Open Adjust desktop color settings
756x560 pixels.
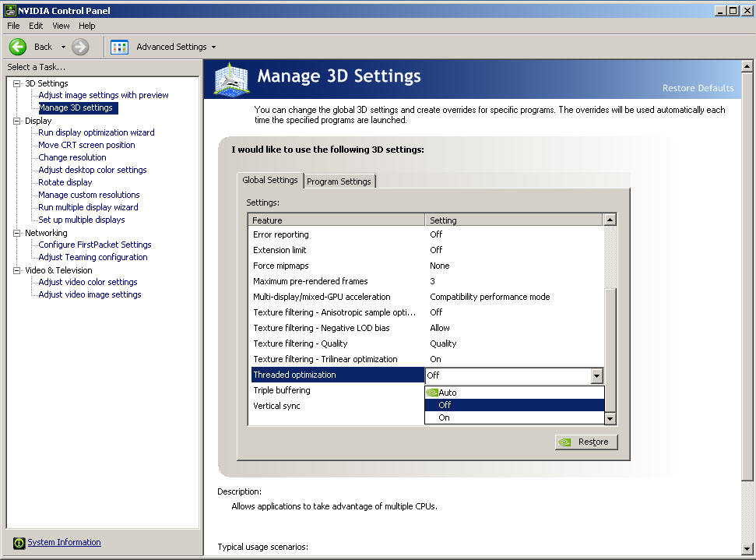click(x=93, y=170)
